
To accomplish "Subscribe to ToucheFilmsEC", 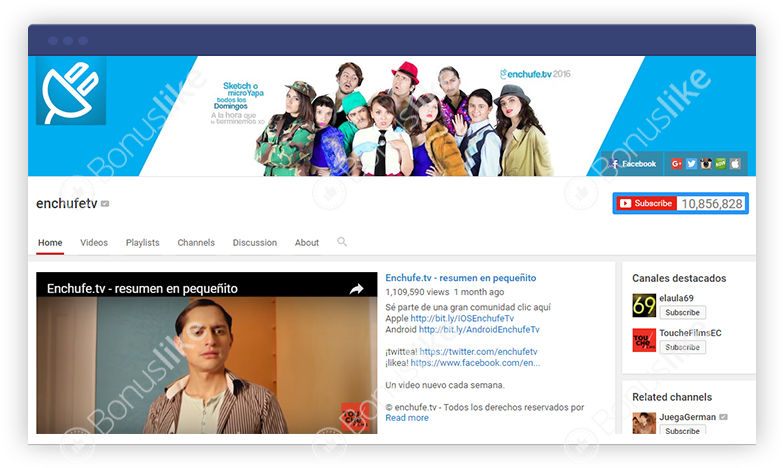I will click(682, 347).
